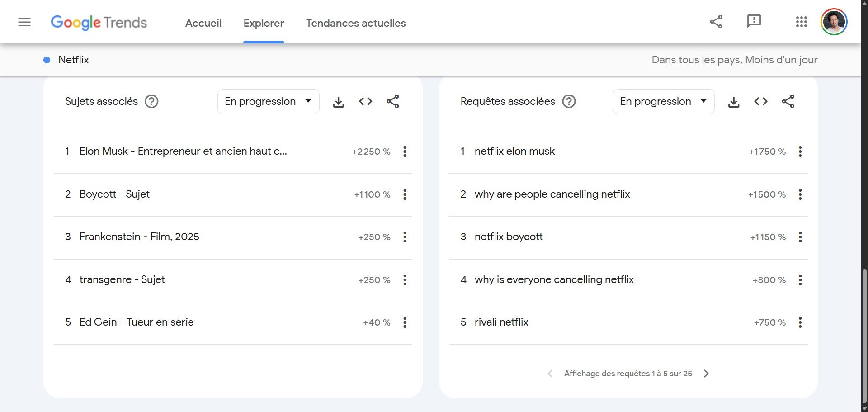Open options menu for rivali netflix
The image size is (868, 412).
click(800, 322)
